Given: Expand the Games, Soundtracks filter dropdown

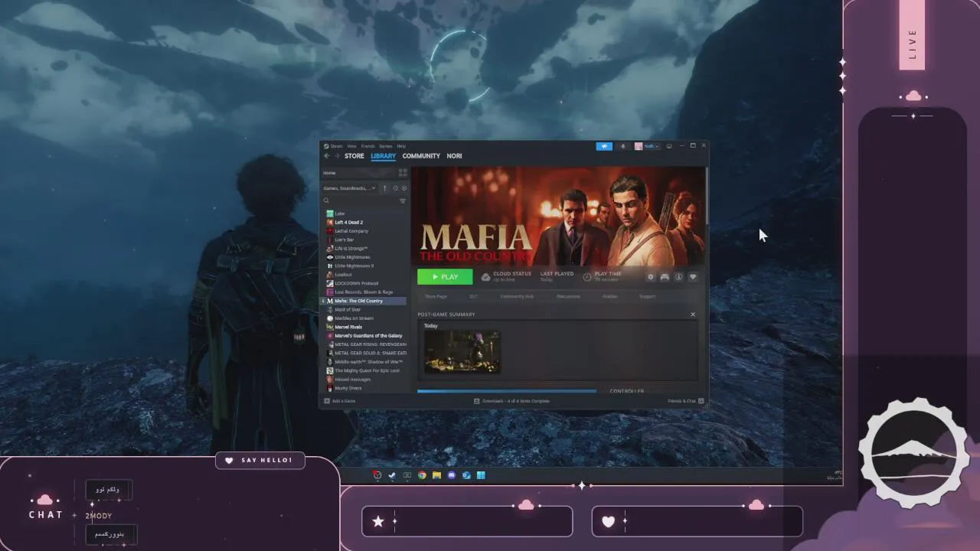Looking at the screenshot, I should [x=349, y=188].
